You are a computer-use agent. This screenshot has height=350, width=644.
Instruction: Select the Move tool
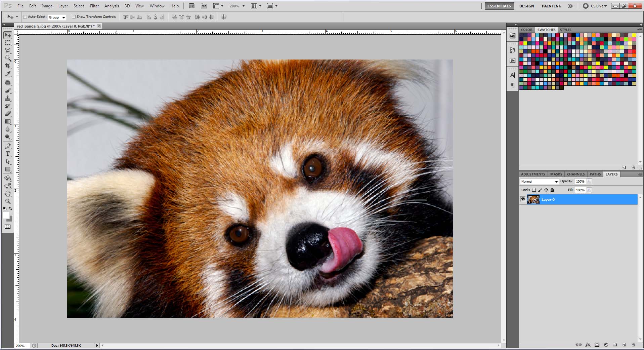pos(8,35)
